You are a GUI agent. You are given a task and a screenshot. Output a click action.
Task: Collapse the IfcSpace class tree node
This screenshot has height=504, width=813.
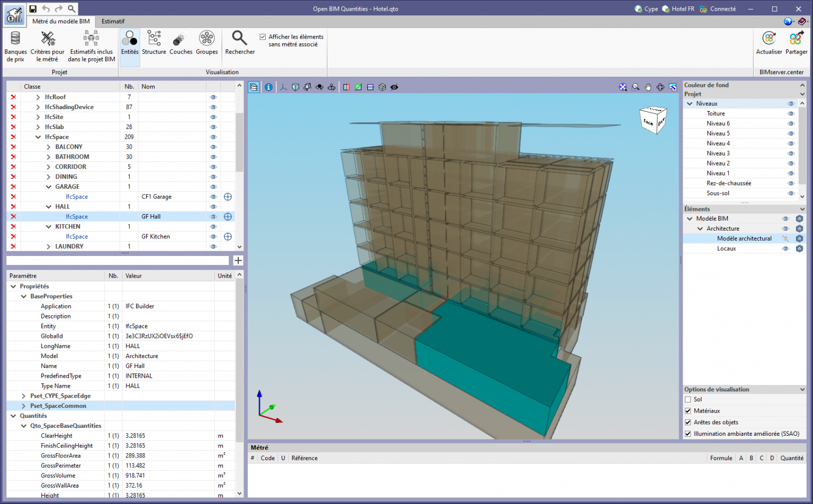(x=38, y=136)
